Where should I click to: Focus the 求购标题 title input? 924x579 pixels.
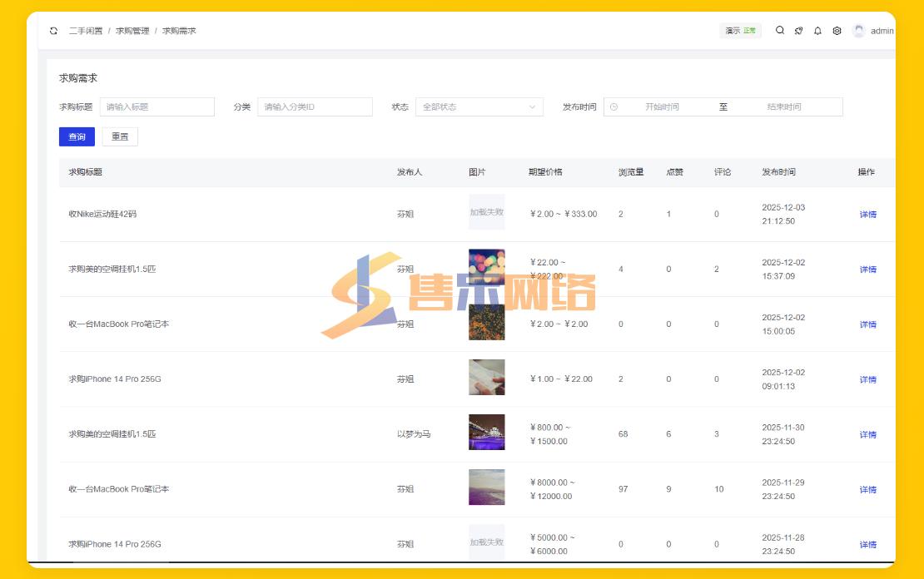point(156,107)
